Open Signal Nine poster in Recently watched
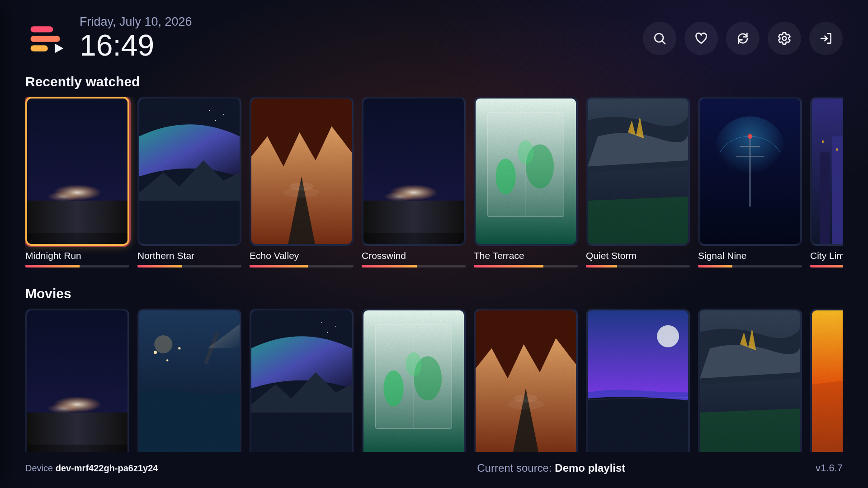 [750, 171]
